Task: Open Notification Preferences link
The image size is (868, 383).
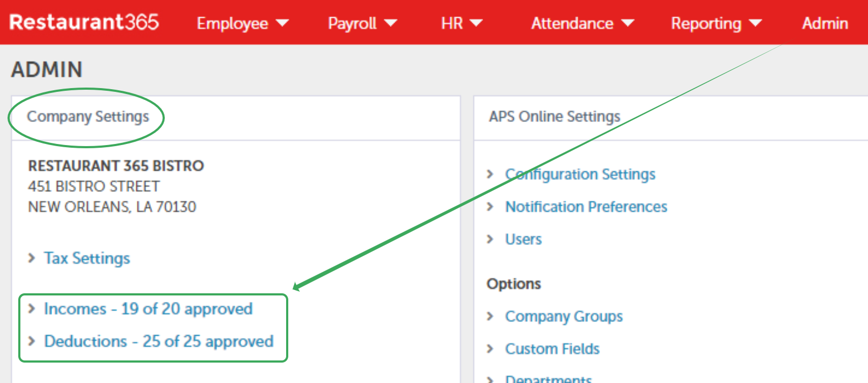Action: (586, 207)
